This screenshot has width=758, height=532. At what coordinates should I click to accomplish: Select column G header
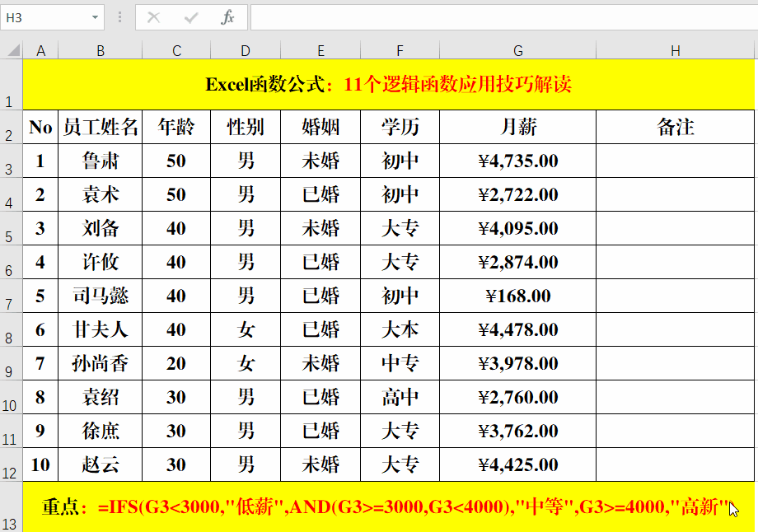[517, 50]
